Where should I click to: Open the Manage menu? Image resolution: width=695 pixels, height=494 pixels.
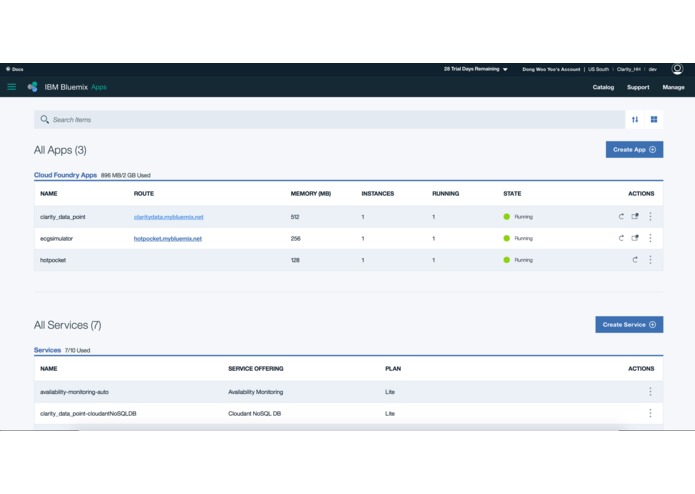[673, 87]
